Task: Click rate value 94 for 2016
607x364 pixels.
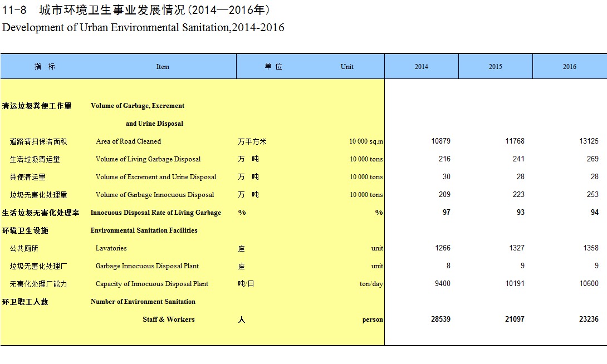Action: 594,213
